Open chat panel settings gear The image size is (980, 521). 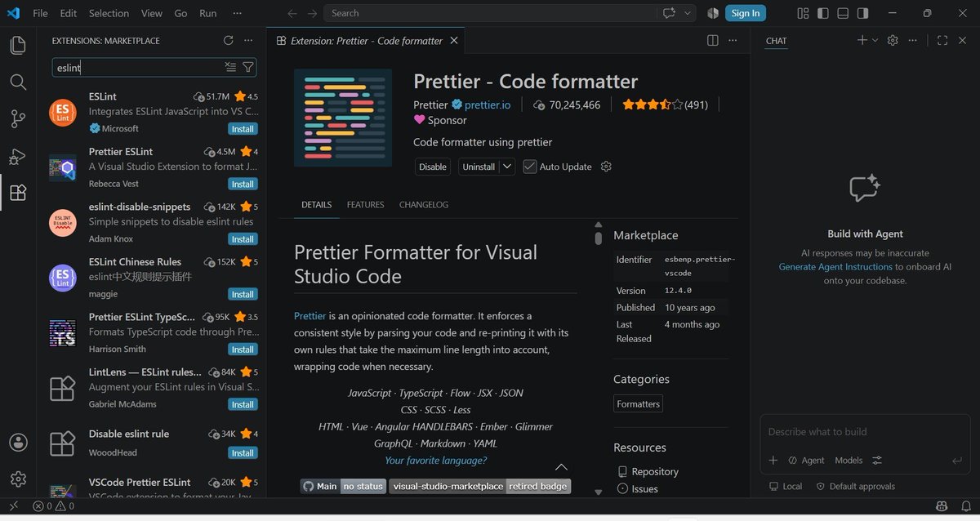tap(893, 40)
